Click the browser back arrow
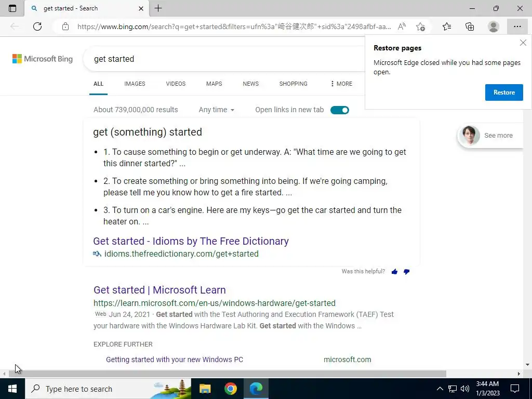Viewport: 532px width, 399px height. 14,26
